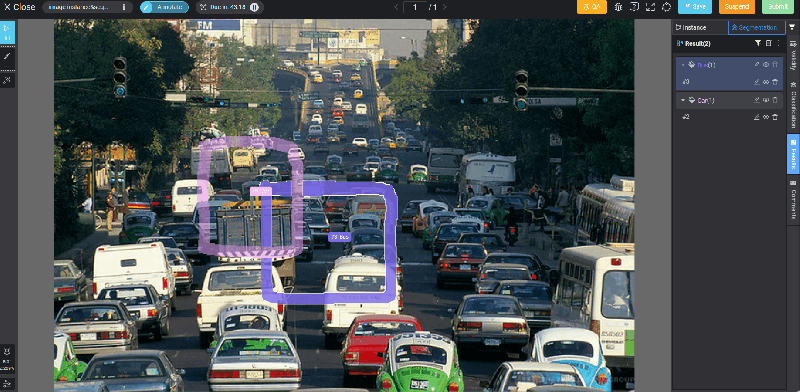Click the refresh rotate icon in top toolbar
Screen dimensions: 800x392
coord(666,7)
